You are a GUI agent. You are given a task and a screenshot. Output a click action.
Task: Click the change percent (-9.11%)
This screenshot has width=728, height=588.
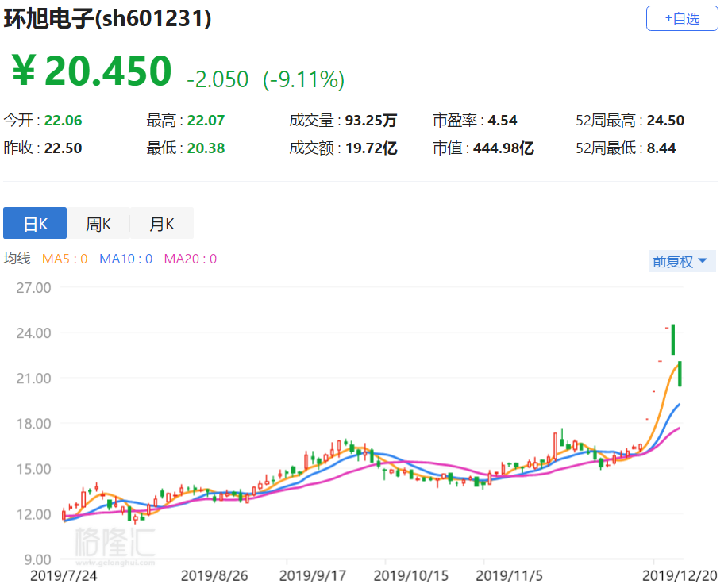[303, 79]
